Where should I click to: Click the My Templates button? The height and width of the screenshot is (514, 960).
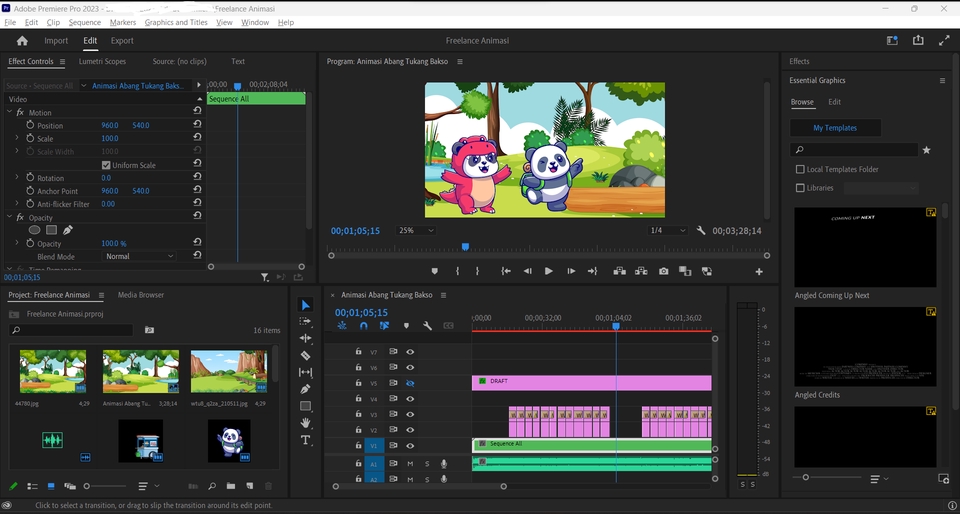point(835,128)
